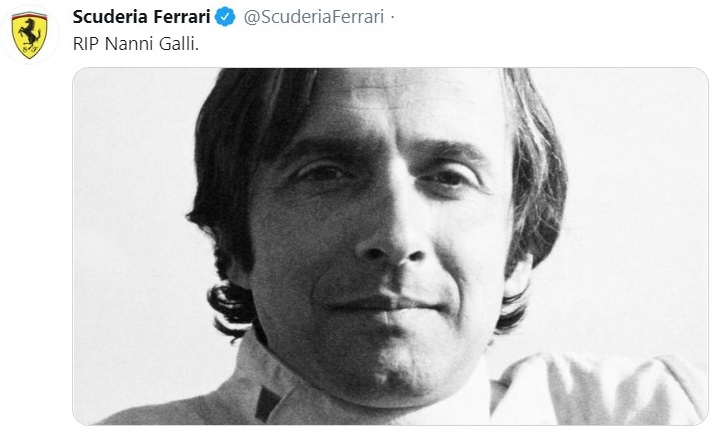722x432 pixels.
Task: Click the dark collar patch in the photo
Action: coord(267,404)
